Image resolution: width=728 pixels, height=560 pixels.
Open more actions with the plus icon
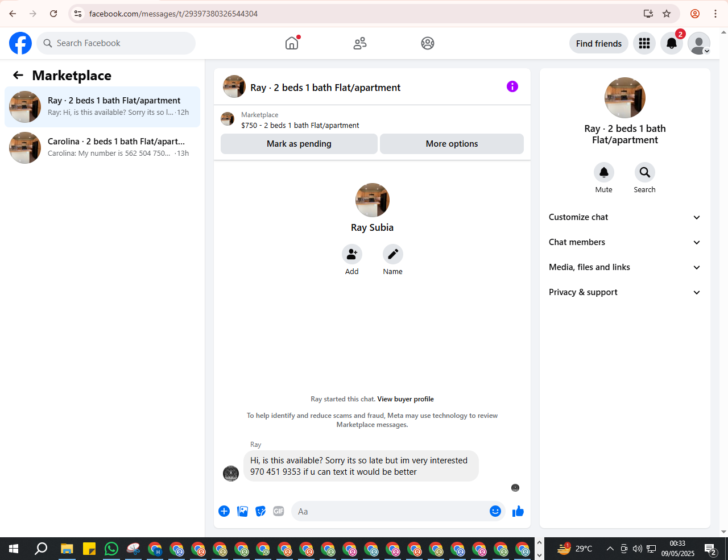pos(224,511)
